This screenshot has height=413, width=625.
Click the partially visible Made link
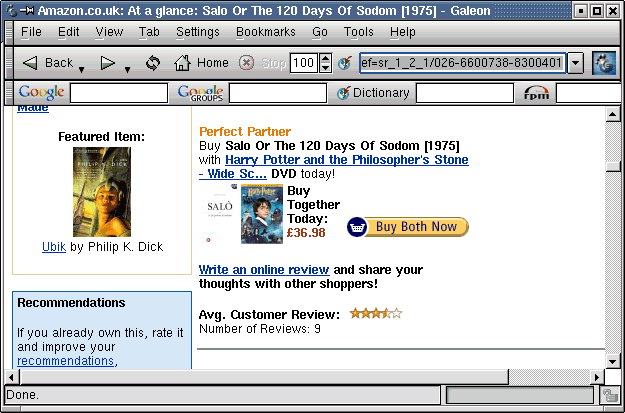(33, 109)
